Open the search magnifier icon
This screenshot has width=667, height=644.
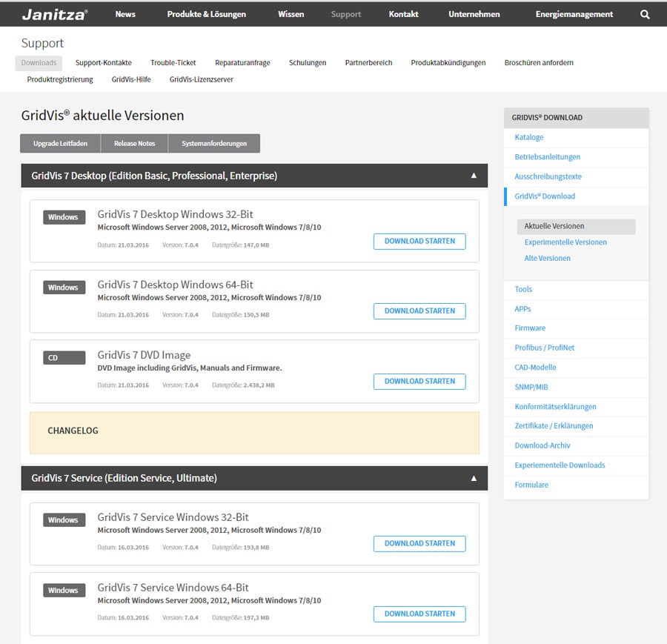(x=645, y=15)
